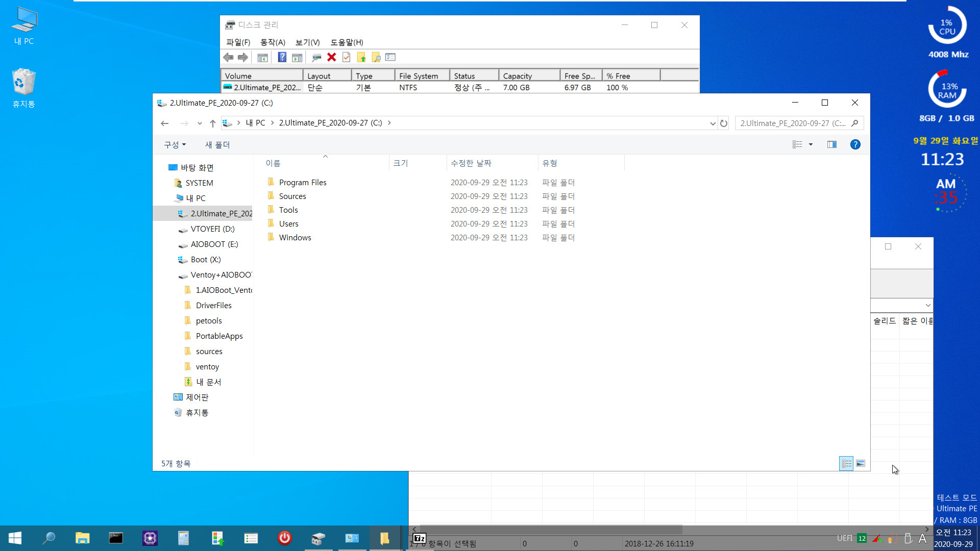The height and width of the screenshot is (551, 980).
Task: Select 2.Ultimate_PE volume row in Disk Management
Action: pyautogui.click(x=459, y=88)
